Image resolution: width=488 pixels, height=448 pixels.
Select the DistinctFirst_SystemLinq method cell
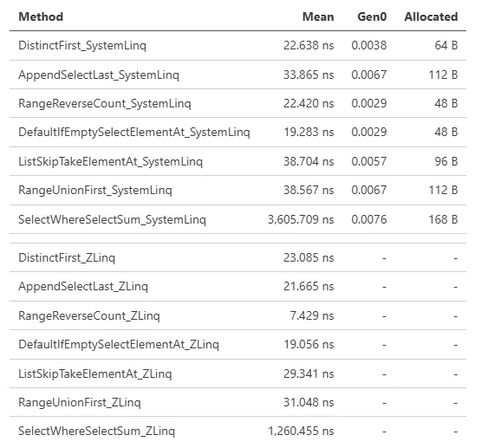pyautogui.click(x=82, y=45)
